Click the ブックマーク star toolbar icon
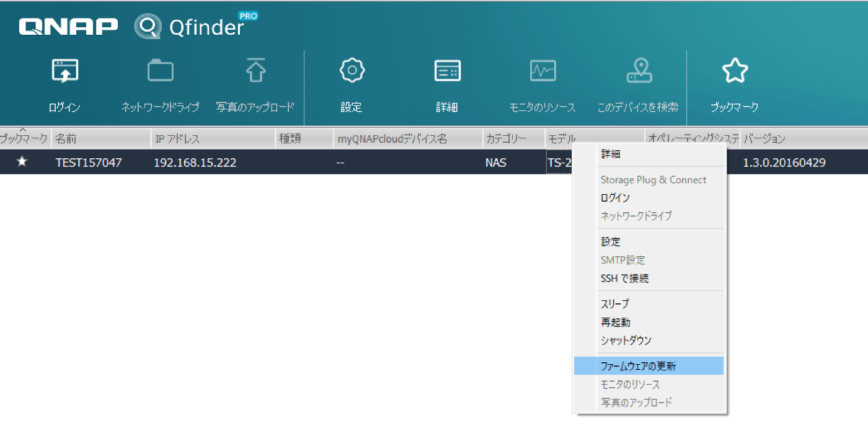Image resolution: width=868 pixels, height=425 pixels. tap(735, 71)
